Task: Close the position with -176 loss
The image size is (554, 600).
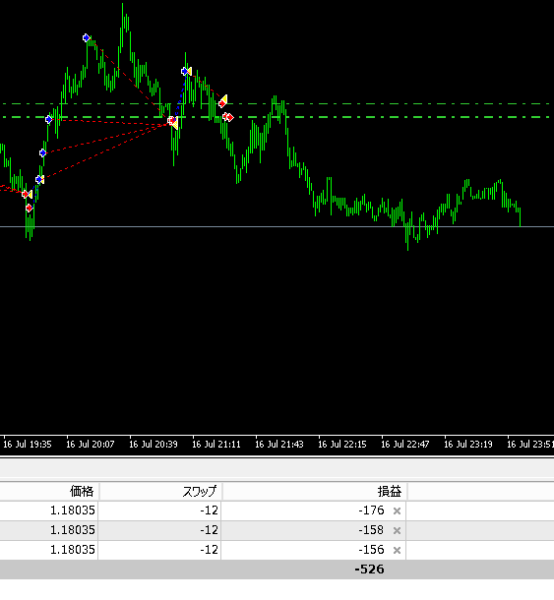Action: click(397, 511)
